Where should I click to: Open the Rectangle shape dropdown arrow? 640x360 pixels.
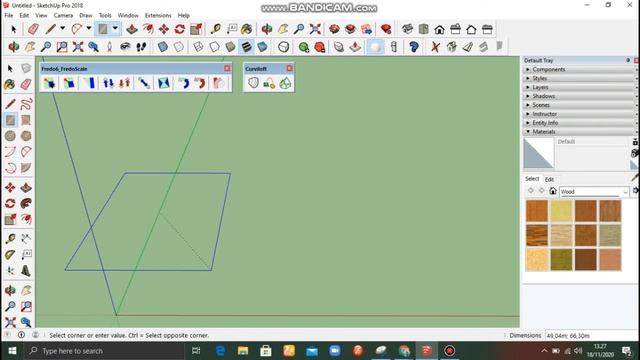tap(115, 29)
